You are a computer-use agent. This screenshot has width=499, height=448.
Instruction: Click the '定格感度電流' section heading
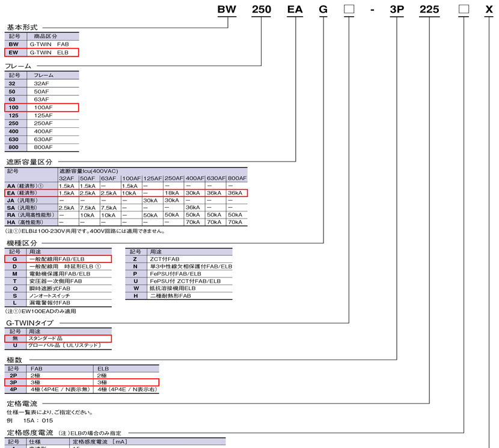coord(30,433)
